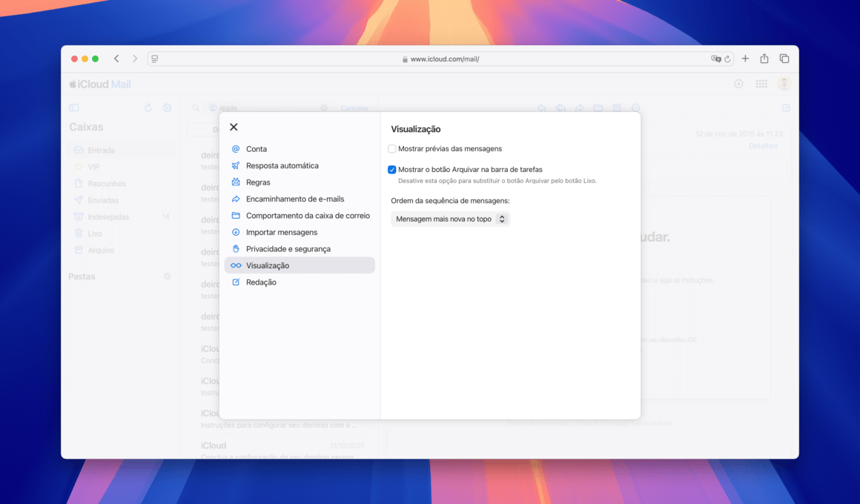Click Safari forward navigation arrow

pyautogui.click(x=134, y=59)
